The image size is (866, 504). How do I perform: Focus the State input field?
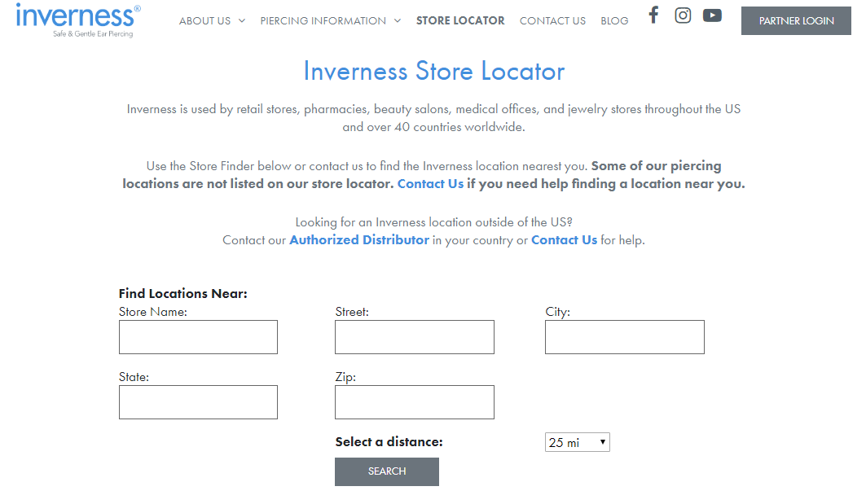pyautogui.click(x=198, y=402)
